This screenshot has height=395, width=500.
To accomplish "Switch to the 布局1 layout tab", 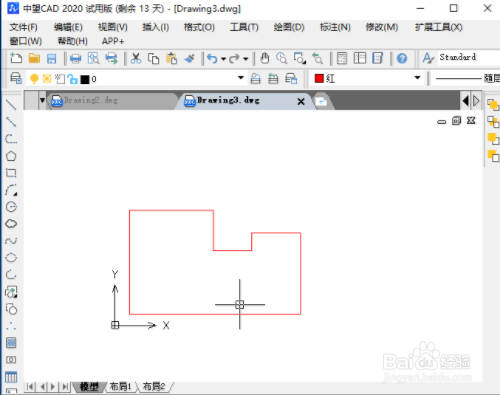I will (x=120, y=387).
